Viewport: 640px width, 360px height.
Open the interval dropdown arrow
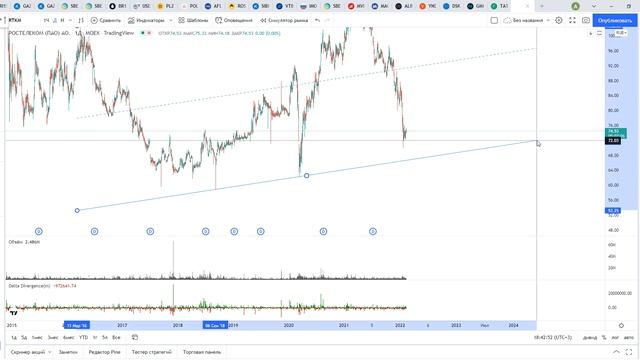[70, 20]
